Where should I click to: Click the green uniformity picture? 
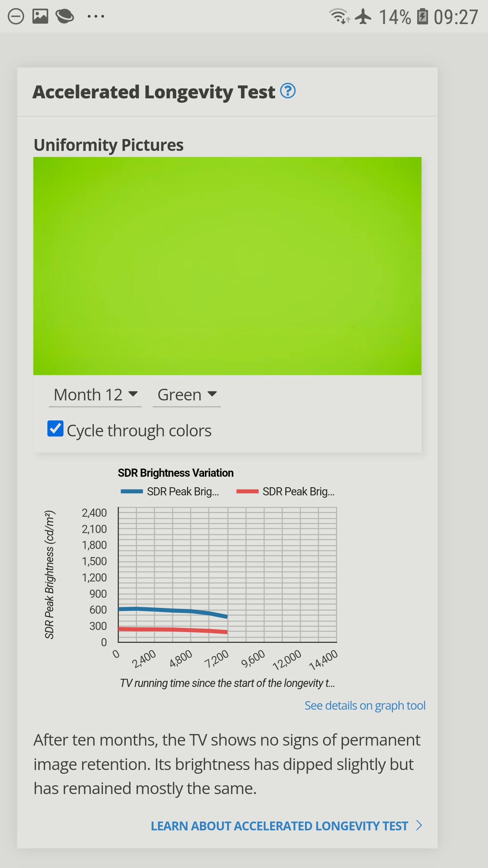227,266
